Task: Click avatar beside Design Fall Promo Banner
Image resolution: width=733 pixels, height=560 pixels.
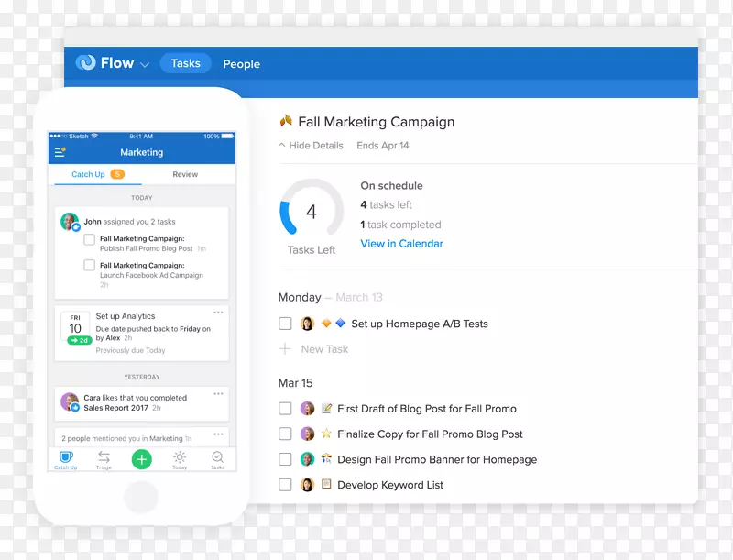Action: click(x=307, y=459)
